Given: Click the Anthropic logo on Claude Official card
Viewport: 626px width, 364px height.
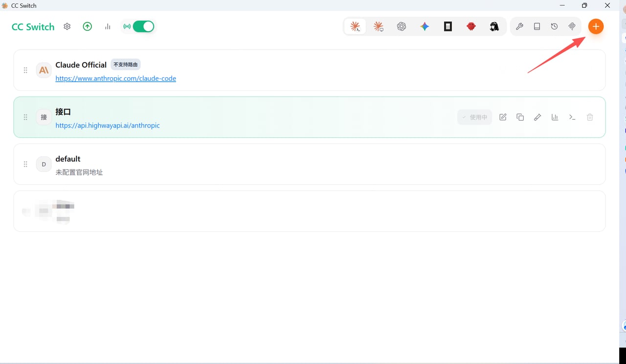Looking at the screenshot, I should point(44,70).
